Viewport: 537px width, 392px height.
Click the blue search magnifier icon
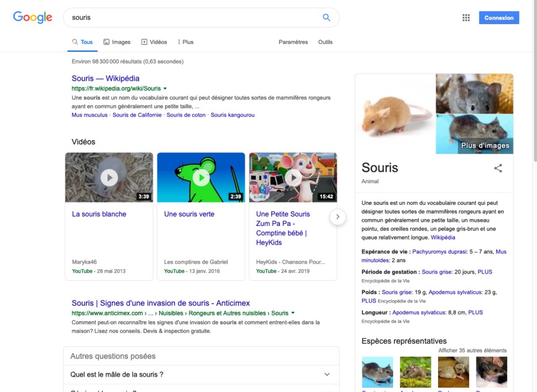pyautogui.click(x=326, y=17)
